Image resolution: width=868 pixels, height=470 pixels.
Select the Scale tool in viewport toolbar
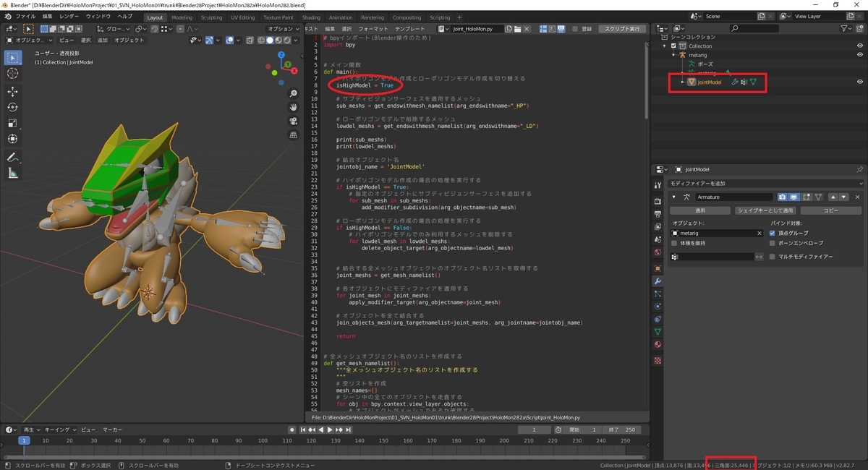(13, 123)
